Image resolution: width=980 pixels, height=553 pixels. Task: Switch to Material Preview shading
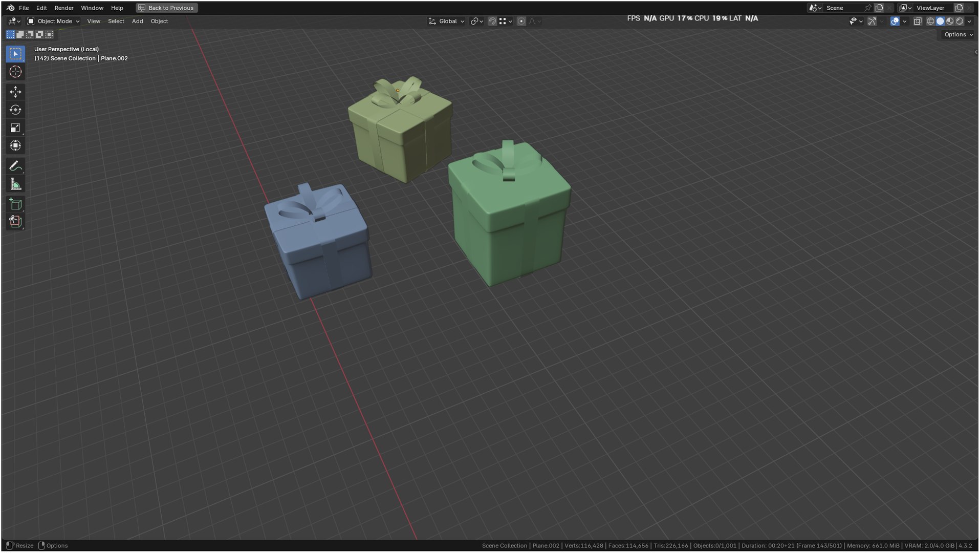click(x=950, y=22)
